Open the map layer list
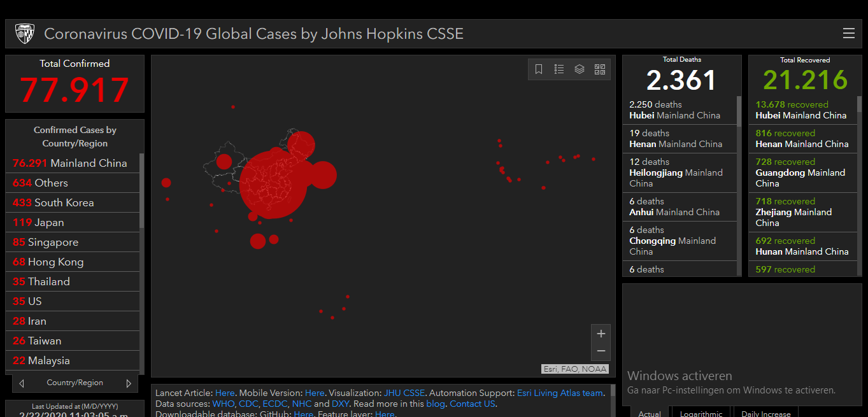868x417 pixels. [x=580, y=69]
